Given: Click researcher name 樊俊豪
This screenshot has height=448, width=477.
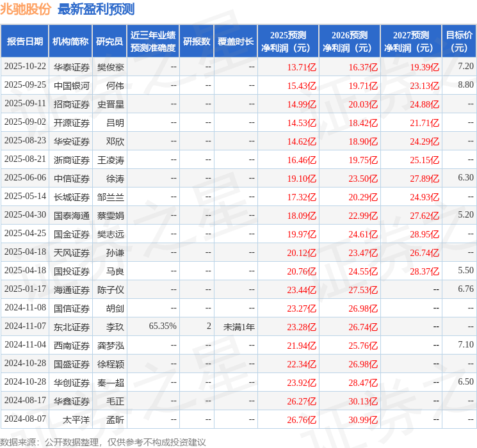Looking at the screenshot, I should click(111, 67).
